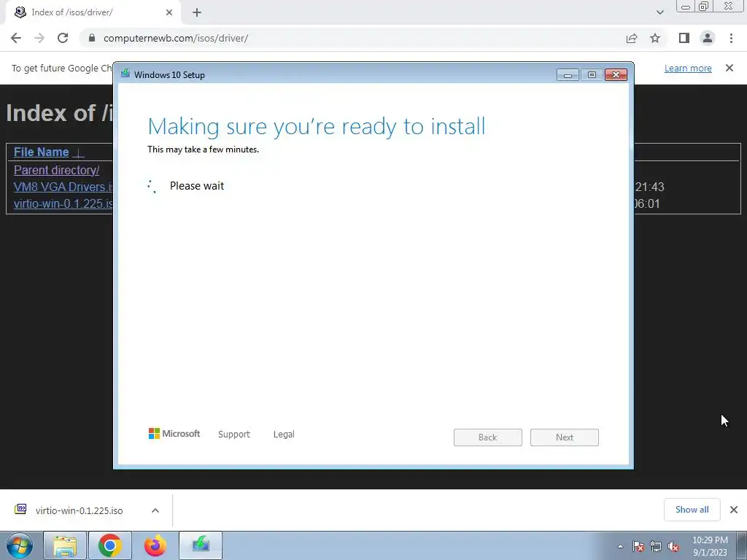The image size is (747, 560).
Task: Open the VM8 VGA Drivers iso link
Action: 63,187
